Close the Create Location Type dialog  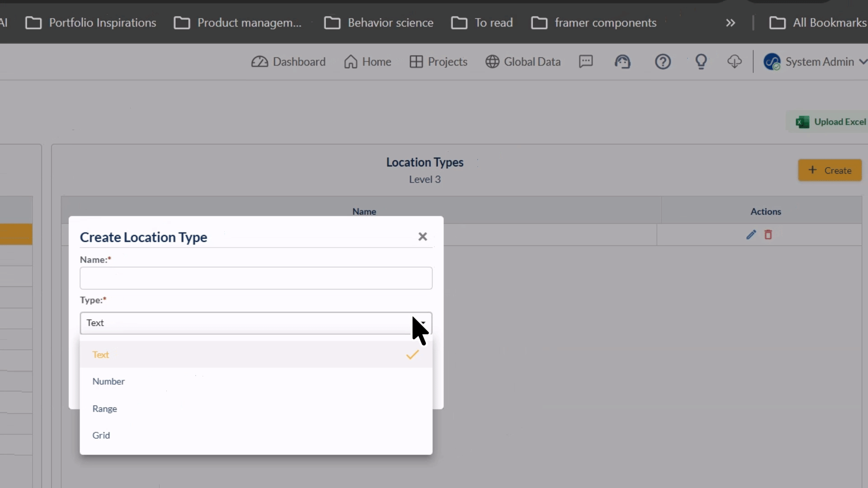tap(423, 236)
